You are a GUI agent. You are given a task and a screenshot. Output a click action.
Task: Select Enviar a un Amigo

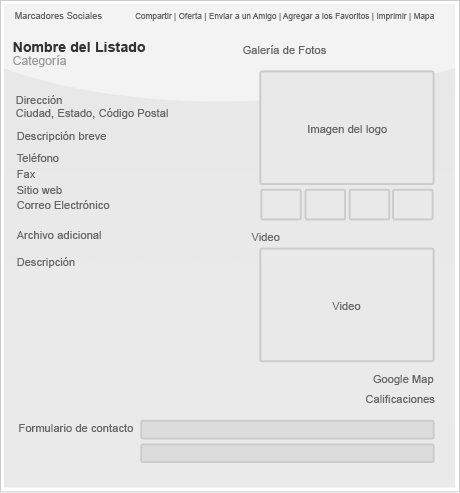pyautogui.click(x=242, y=16)
